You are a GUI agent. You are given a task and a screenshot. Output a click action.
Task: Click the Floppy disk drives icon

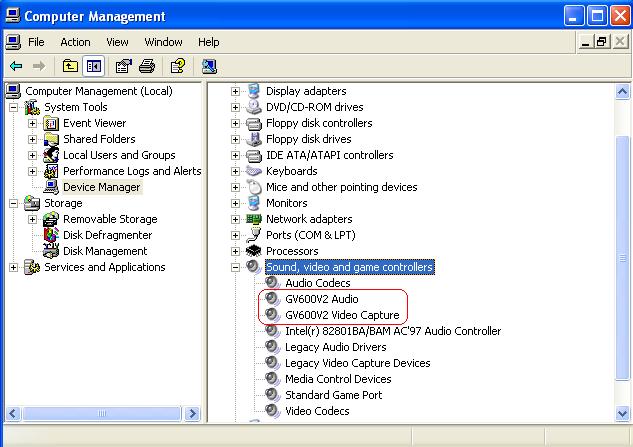coord(254,139)
